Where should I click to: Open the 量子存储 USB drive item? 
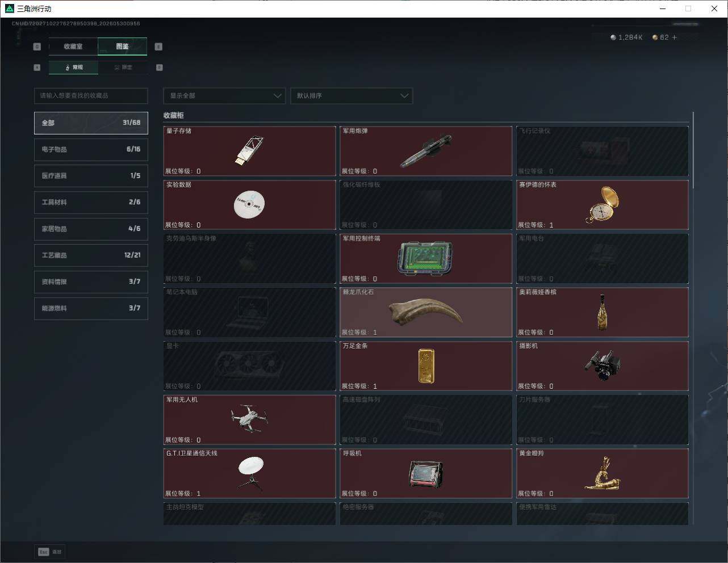coord(249,151)
